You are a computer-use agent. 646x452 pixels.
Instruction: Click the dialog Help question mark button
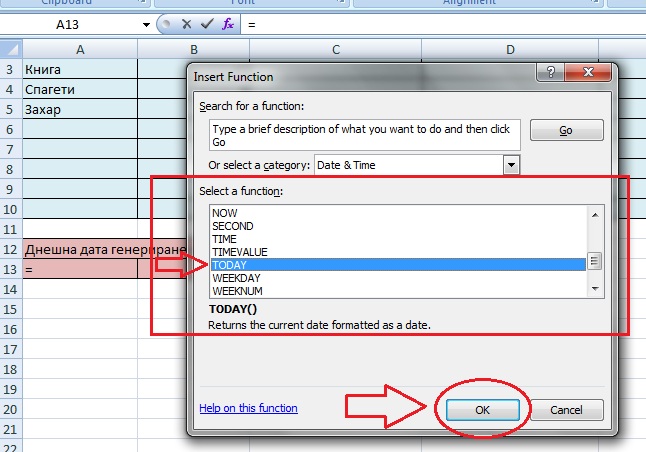(x=550, y=72)
